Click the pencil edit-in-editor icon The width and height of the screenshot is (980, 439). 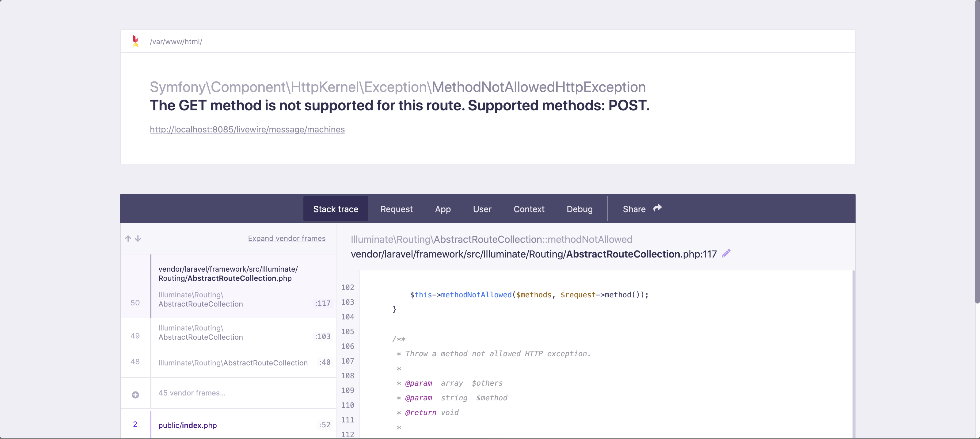pyautogui.click(x=726, y=254)
